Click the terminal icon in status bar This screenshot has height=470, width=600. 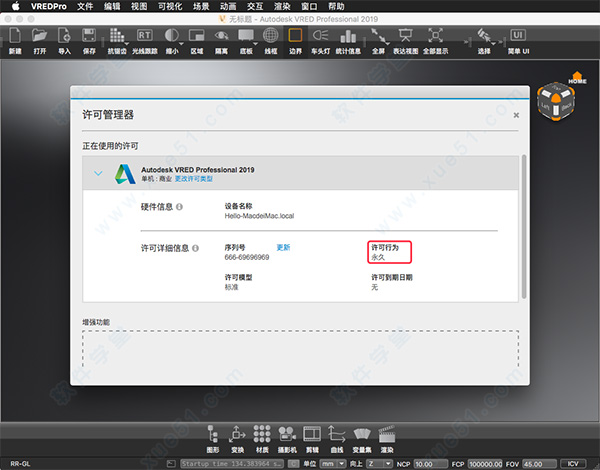[x=171, y=463]
